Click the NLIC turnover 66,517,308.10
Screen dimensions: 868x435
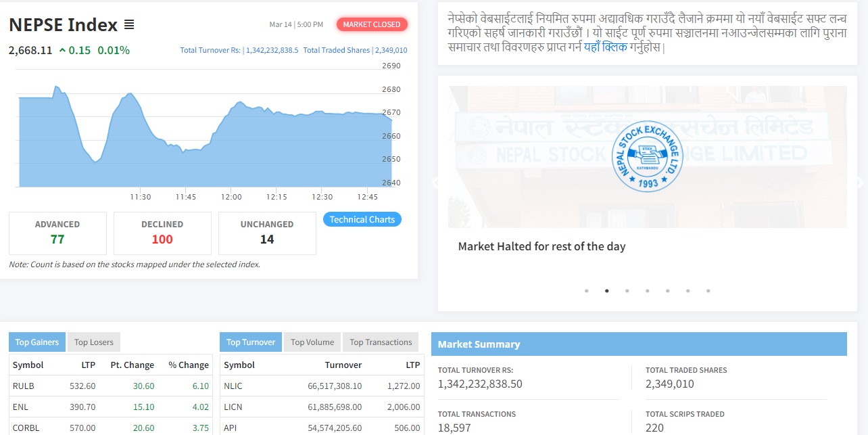335,386
